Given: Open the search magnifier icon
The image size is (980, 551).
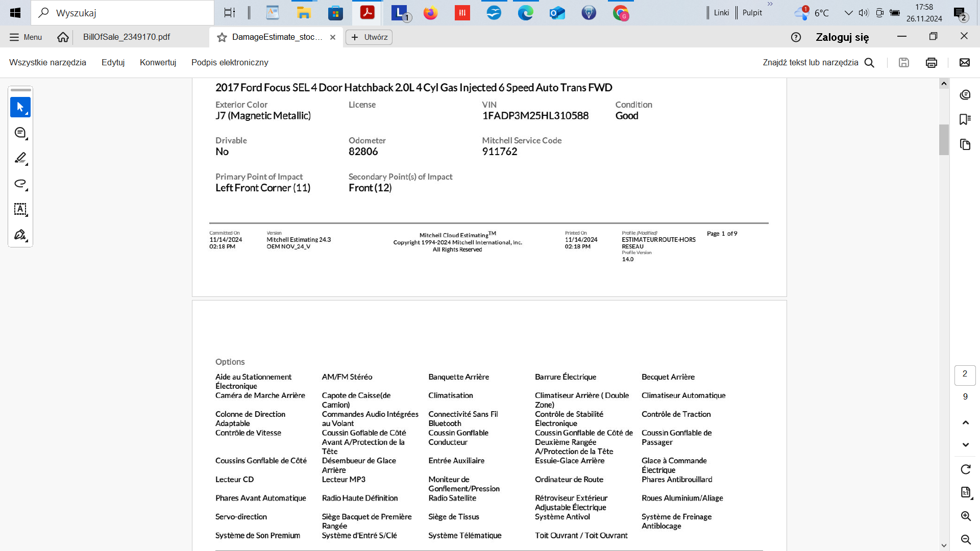Looking at the screenshot, I should click(x=869, y=63).
